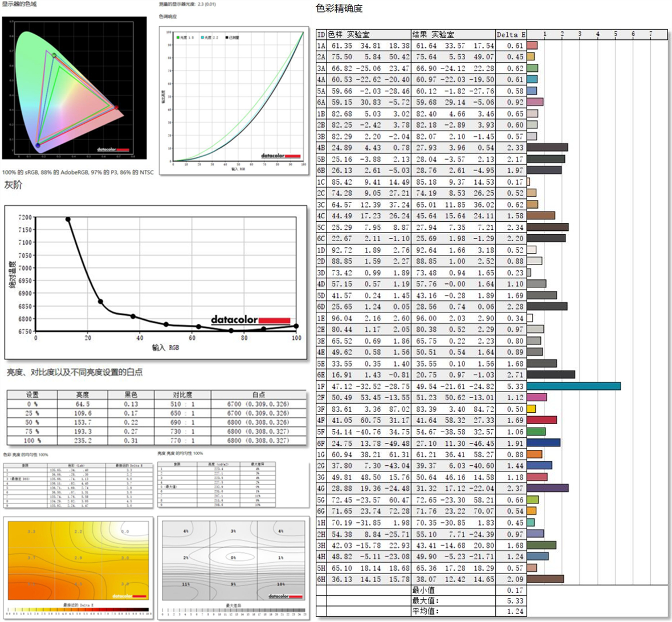Select the magenta 2F color bar
This screenshot has height=622, width=672.
(536, 397)
